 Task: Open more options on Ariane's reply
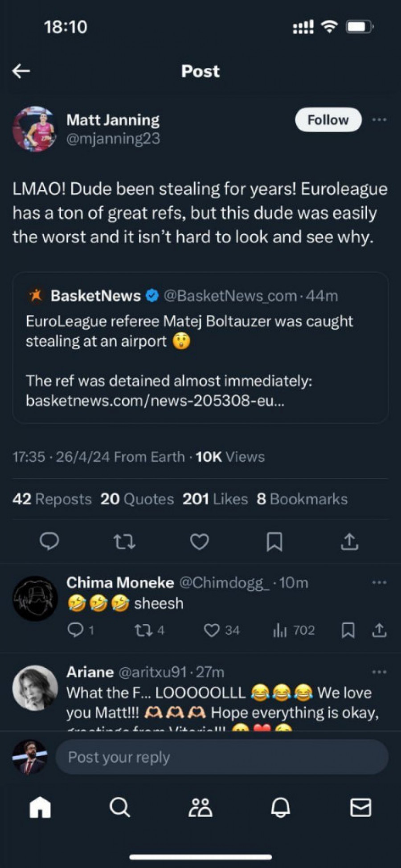pos(379,672)
